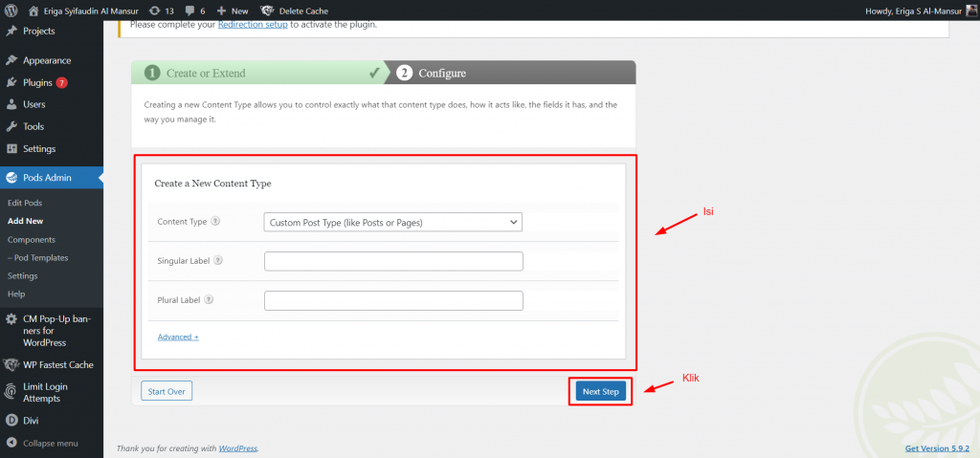
Task: Click the Delete Cache cheetah icon
Action: tap(267, 11)
